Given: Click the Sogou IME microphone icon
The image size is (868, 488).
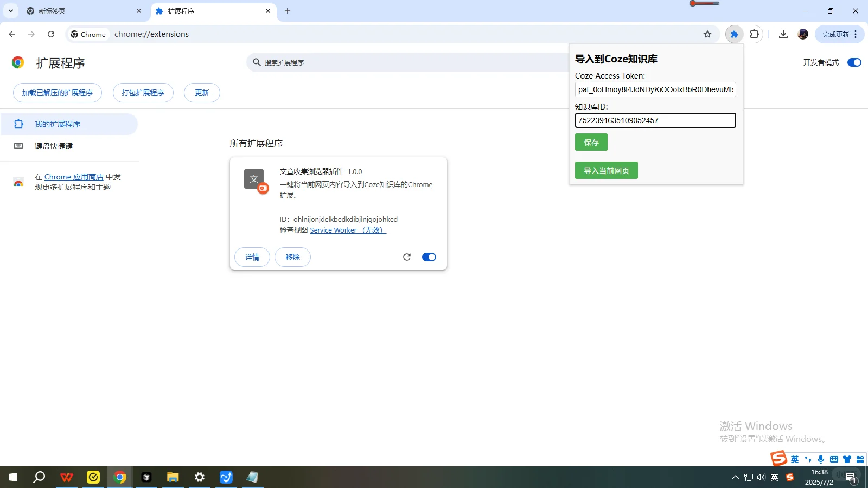Looking at the screenshot, I should click(x=821, y=459).
